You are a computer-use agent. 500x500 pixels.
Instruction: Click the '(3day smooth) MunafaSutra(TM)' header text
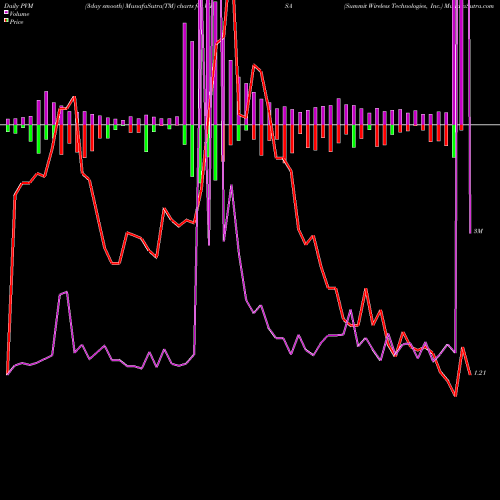[130, 6]
